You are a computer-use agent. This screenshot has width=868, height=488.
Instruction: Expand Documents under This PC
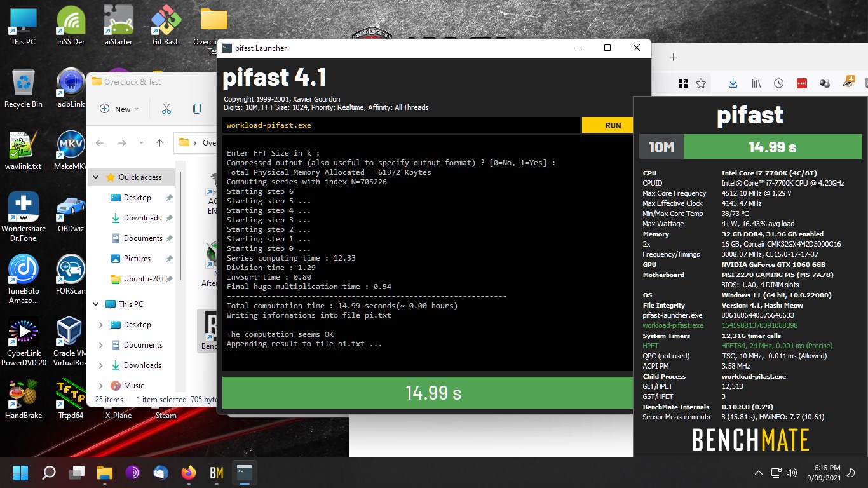pos(100,345)
